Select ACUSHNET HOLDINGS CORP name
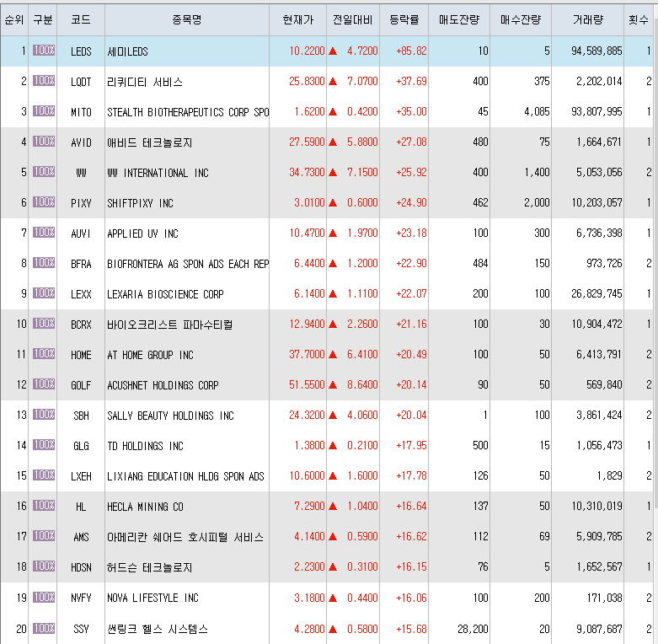658x644 pixels. coord(163,385)
